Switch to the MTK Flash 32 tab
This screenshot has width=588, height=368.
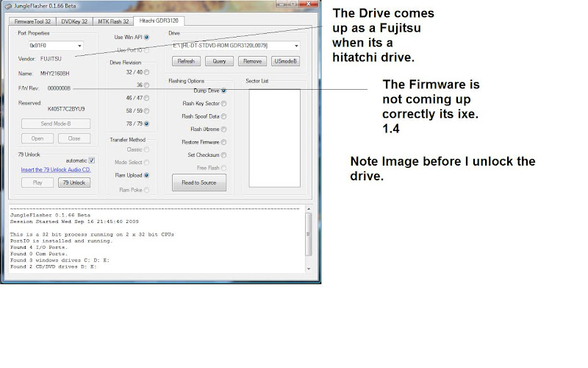tap(113, 21)
